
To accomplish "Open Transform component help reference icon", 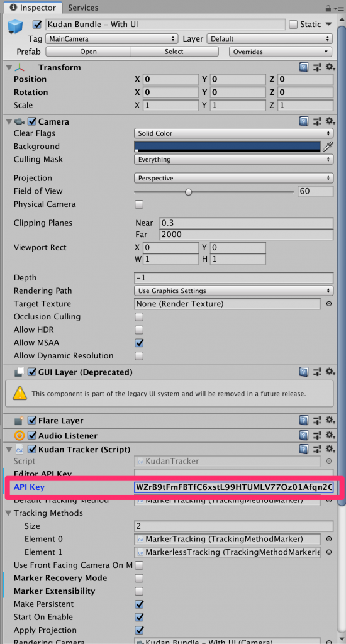I will [304, 67].
